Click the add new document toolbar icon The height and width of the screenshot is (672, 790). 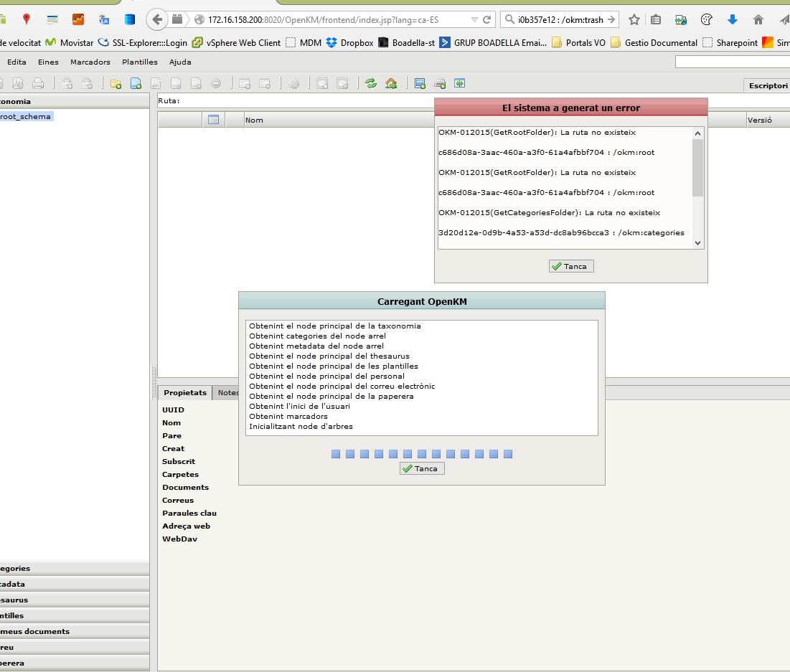pyautogui.click(x=135, y=84)
